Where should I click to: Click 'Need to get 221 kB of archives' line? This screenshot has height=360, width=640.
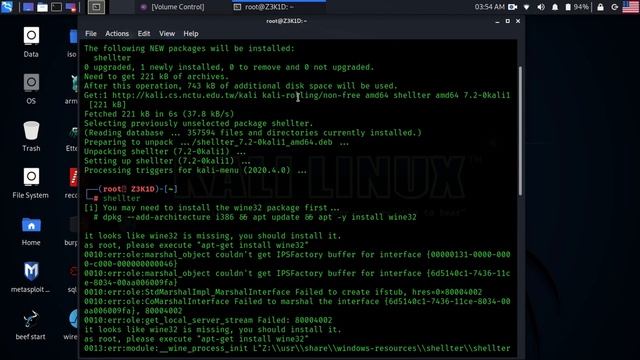pos(156,76)
